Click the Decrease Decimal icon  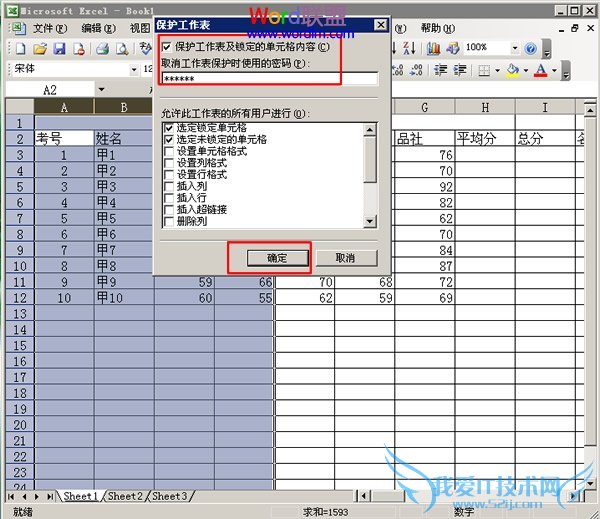(x=416, y=70)
